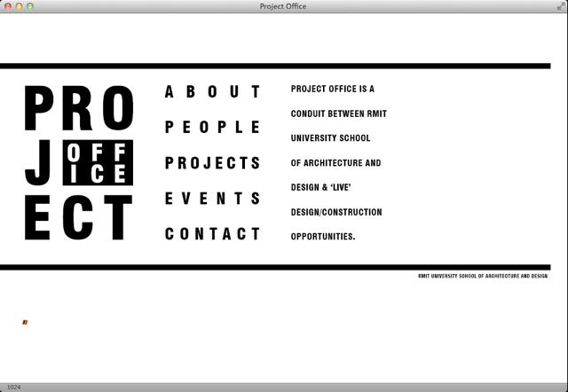The height and width of the screenshot is (392, 568).
Task: Go to the PROJECTS section
Action: pyautogui.click(x=213, y=163)
